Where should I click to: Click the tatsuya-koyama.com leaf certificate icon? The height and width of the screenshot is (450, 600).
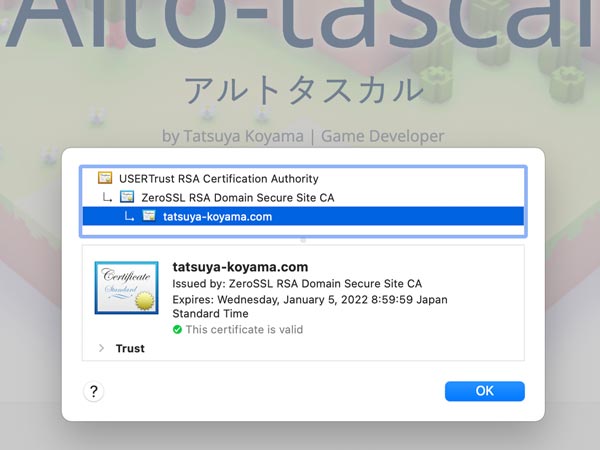pos(149,216)
